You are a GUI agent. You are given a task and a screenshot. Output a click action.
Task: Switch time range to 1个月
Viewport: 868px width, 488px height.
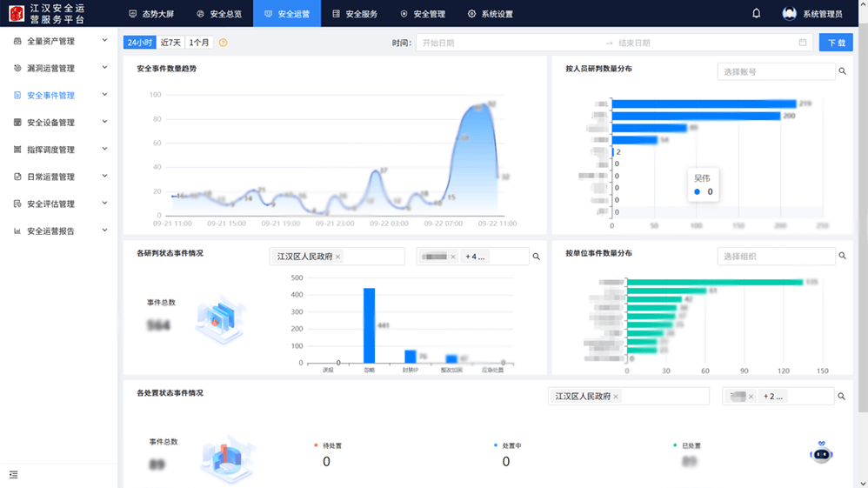pyautogui.click(x=199, y=43)
